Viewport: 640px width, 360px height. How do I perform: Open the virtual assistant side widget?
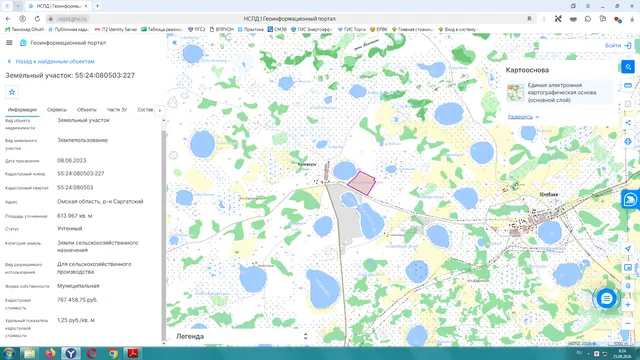[631, 200]
